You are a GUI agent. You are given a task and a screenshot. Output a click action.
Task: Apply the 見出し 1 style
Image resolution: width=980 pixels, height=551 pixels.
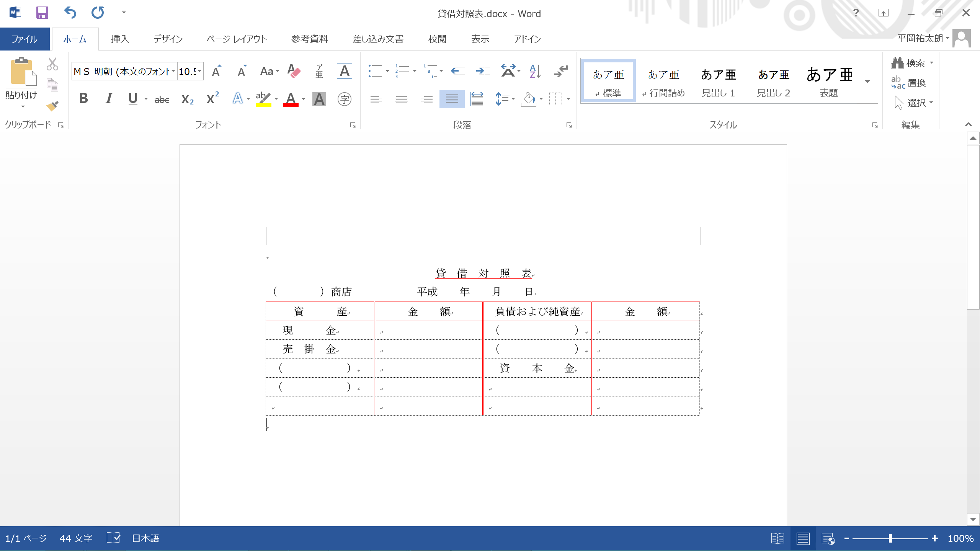(718, 82)
